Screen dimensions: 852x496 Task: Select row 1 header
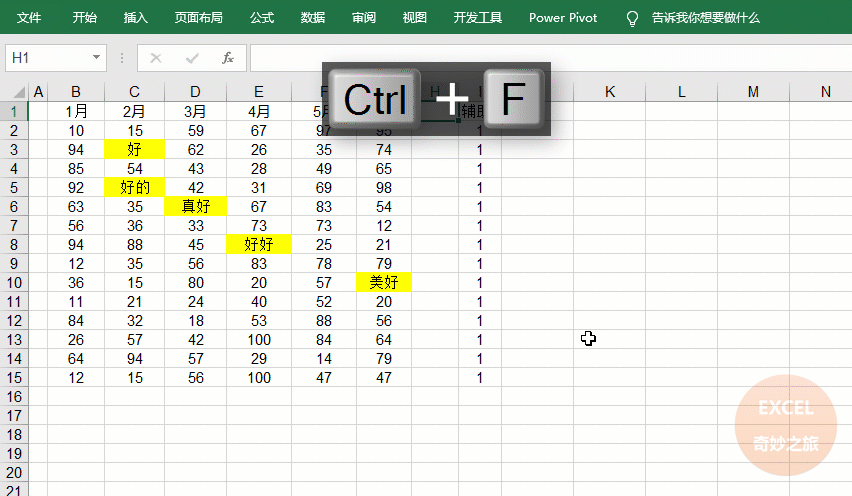tap(14, 111)
